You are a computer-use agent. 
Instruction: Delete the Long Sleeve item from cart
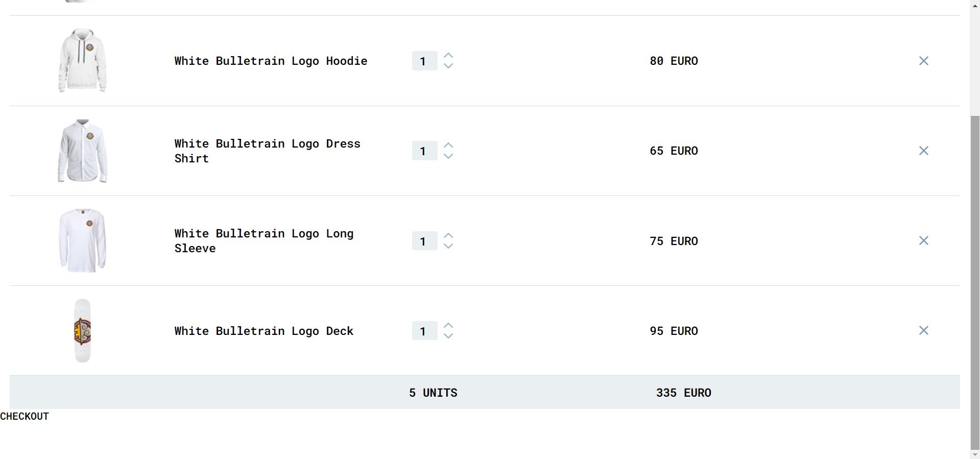click(923, 240)
